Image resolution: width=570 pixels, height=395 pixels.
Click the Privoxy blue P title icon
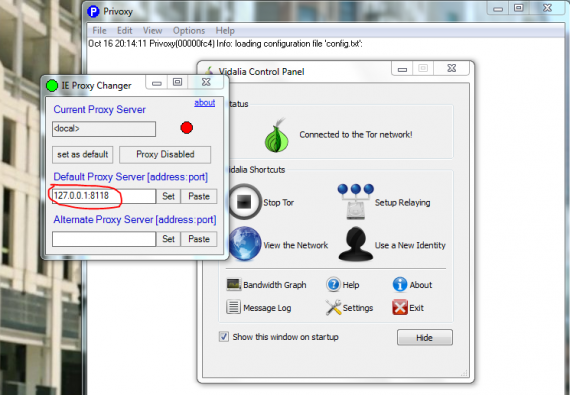93,11
